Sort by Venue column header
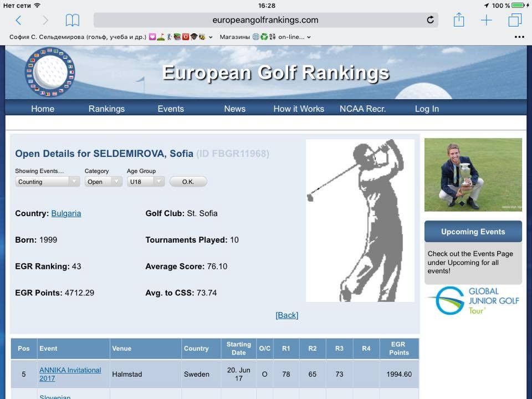Image resolution: width=532 pixels, height=399 pixels. pos(146,349)
